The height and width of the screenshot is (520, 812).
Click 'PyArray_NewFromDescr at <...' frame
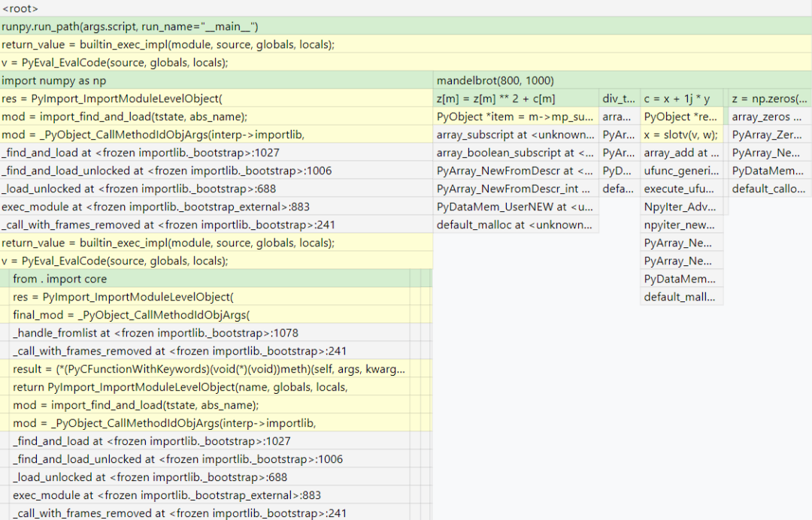[517, 171]
